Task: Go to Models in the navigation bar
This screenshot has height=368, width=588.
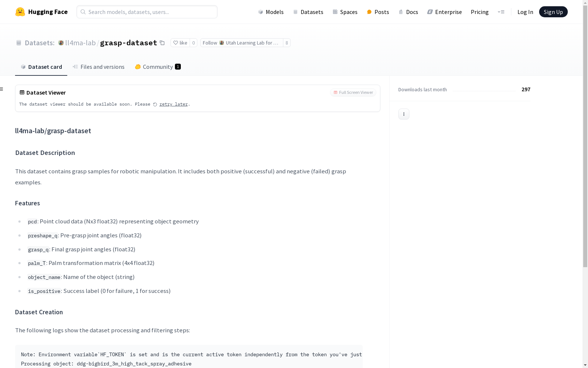Action: click(271, 12)
